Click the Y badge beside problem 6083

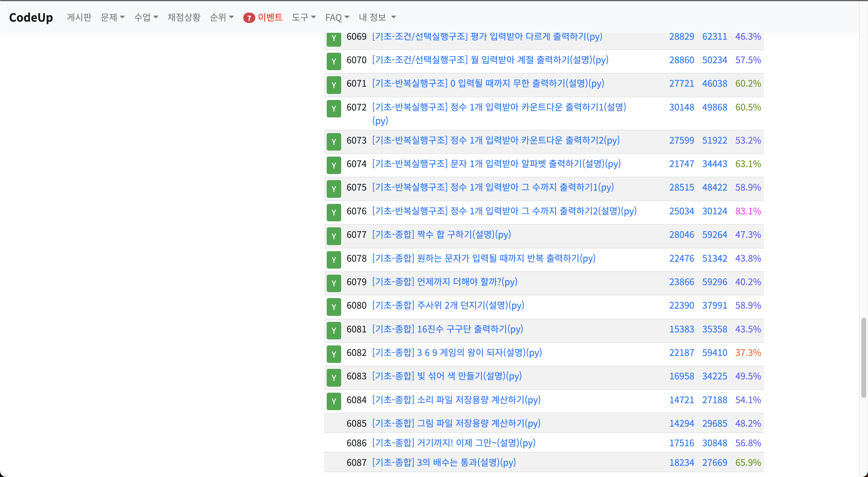[333, 377]
